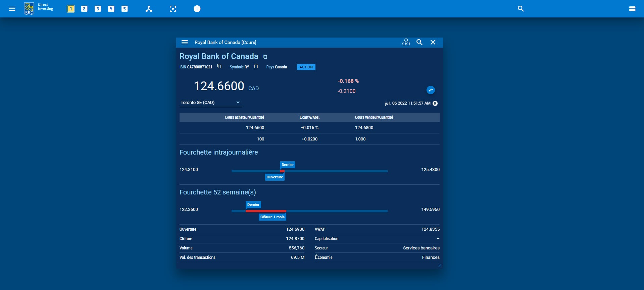Copy the ISIN CA7800871021

219,66
